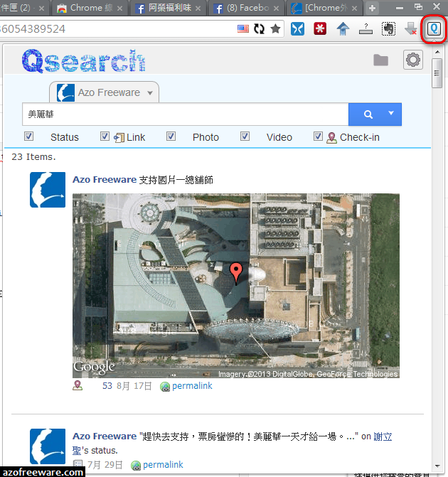Image resolution: width=448 pixels, height=477 pixels.
Task: Toggle the Status checkbox
Action: click(29, 136)
